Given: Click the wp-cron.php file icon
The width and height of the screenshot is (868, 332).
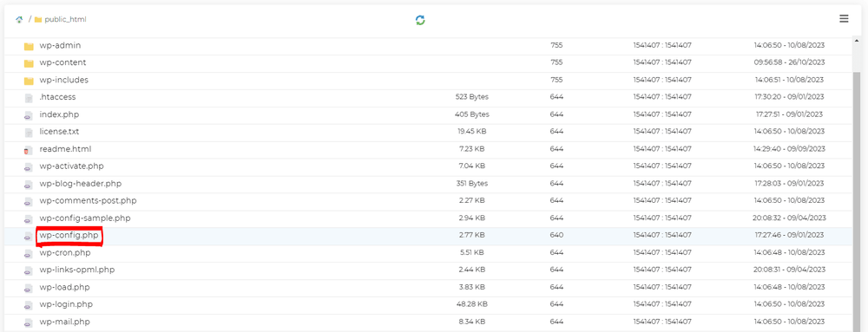Looking at the screenshot, I should pyautogui.click(x=29, y=254).
